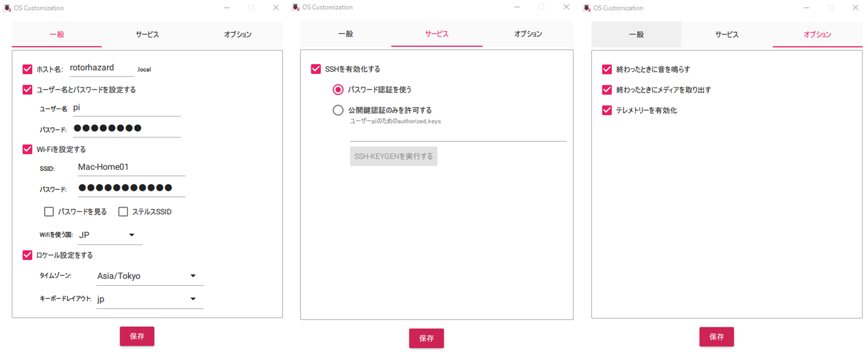Close the right OS Customization window

[x=855, y=8]
